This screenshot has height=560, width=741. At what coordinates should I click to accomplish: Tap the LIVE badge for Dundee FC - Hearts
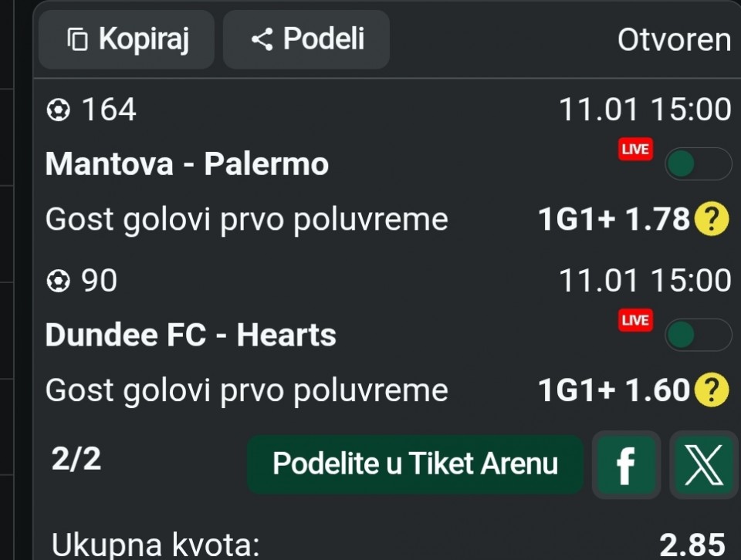pyautogui.click(x=635, y=320)
